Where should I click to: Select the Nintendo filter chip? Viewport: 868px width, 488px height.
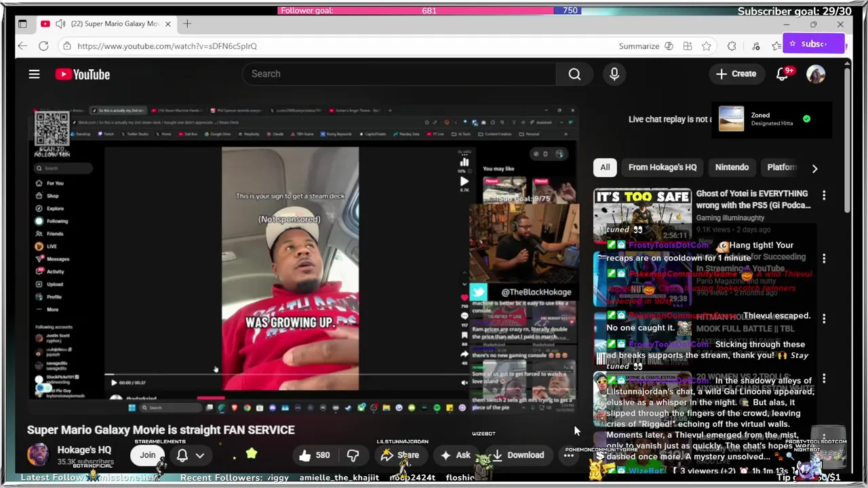click(732, 167)
